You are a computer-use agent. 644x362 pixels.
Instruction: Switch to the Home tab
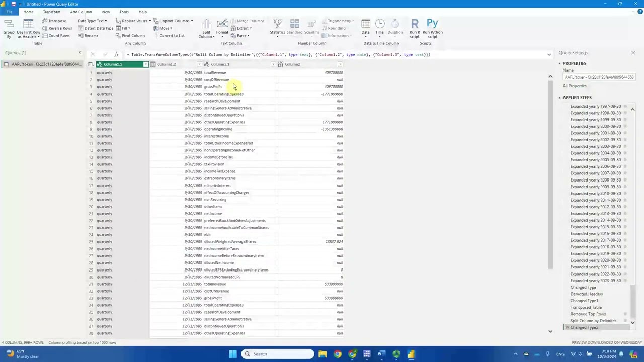click(x=28, y=12)
